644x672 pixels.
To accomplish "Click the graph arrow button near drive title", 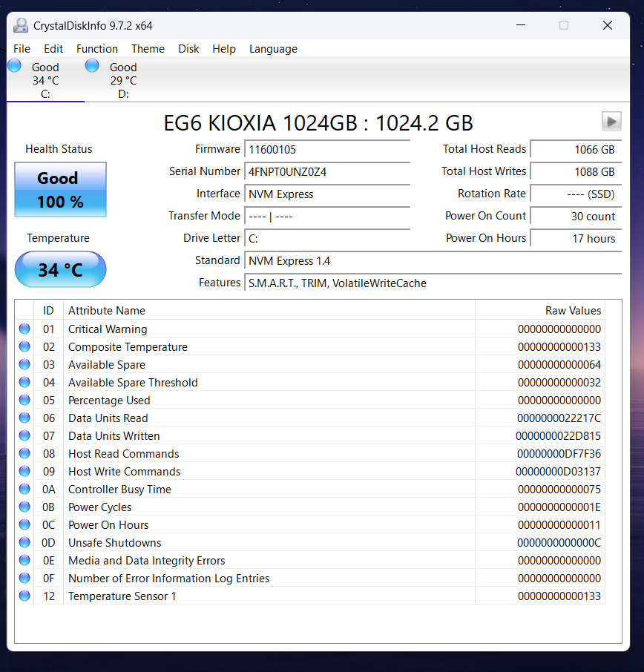I will coord(611,122).
